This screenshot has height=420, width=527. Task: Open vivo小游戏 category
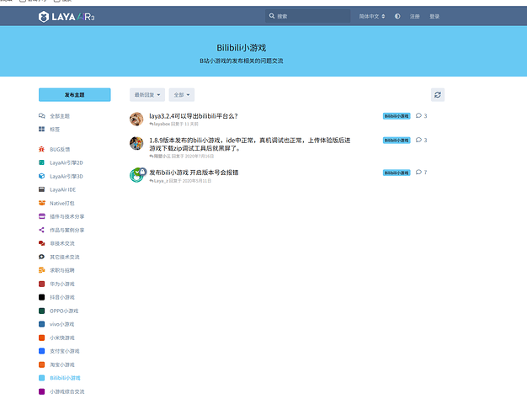click(x=56, y=324)
